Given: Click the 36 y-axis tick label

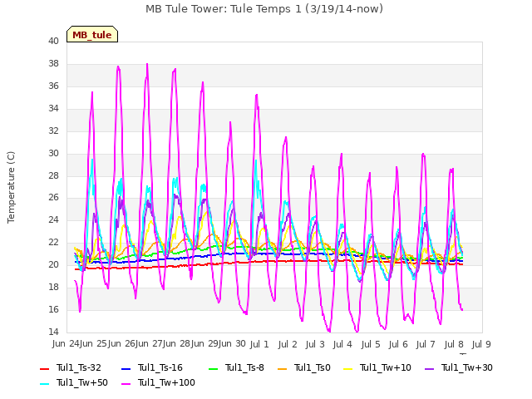Looking at the screenshot, I should click(53, 86).
